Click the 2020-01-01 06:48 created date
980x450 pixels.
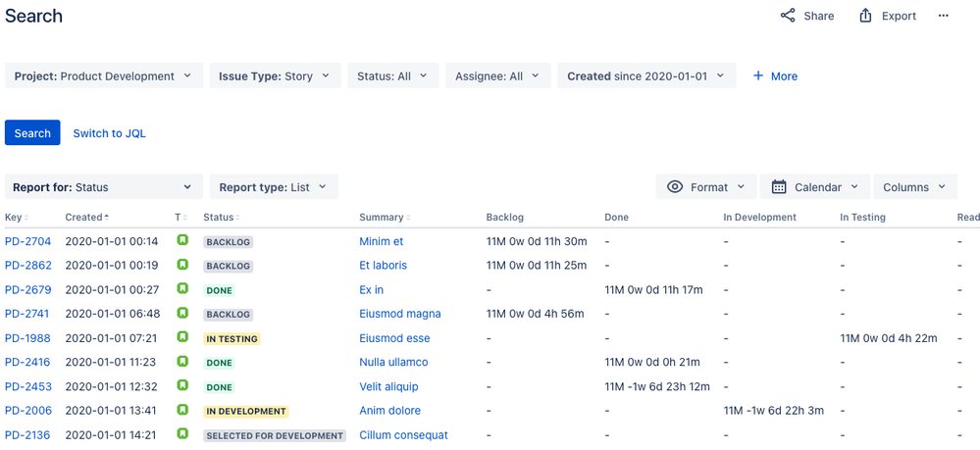113,314
